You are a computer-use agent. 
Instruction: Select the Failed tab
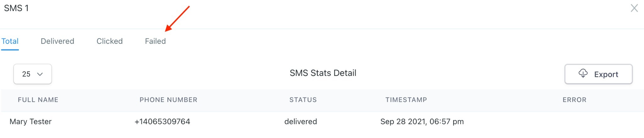pos(155,41)
